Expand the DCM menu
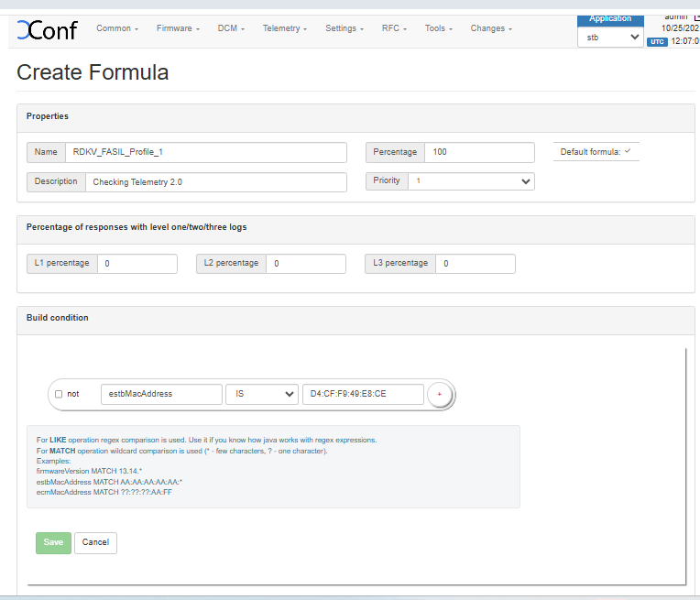 click(x=231, y=28)
